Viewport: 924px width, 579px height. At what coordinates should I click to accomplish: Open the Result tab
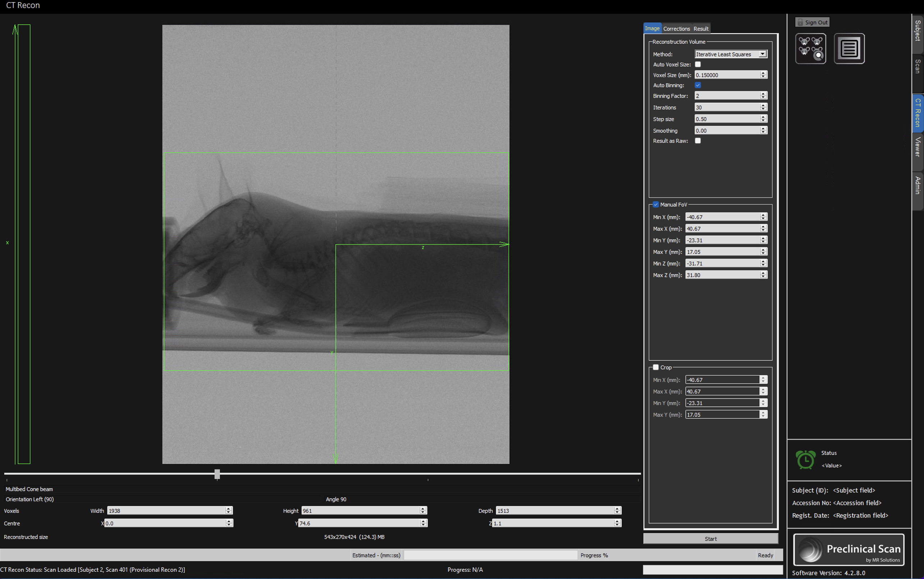[x=701, y=29]
